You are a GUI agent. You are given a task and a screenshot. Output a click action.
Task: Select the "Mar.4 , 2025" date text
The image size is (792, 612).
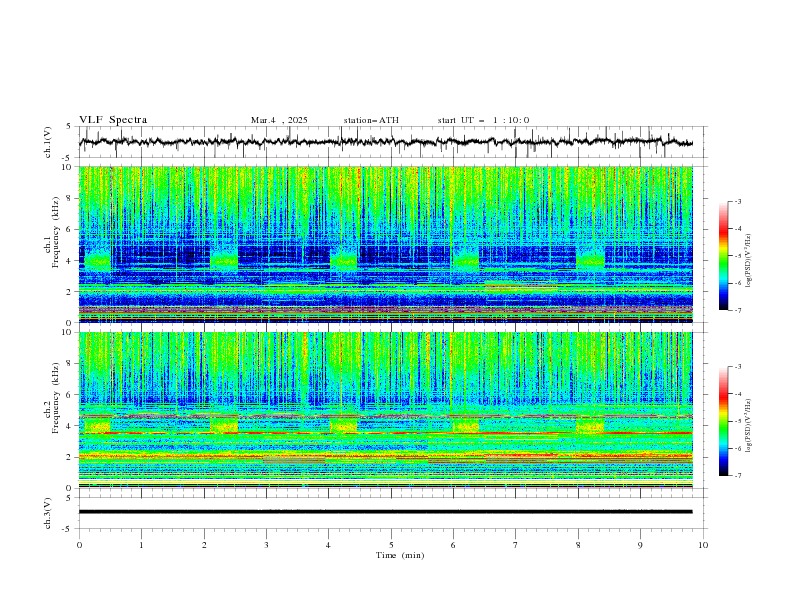click(279, 120)
